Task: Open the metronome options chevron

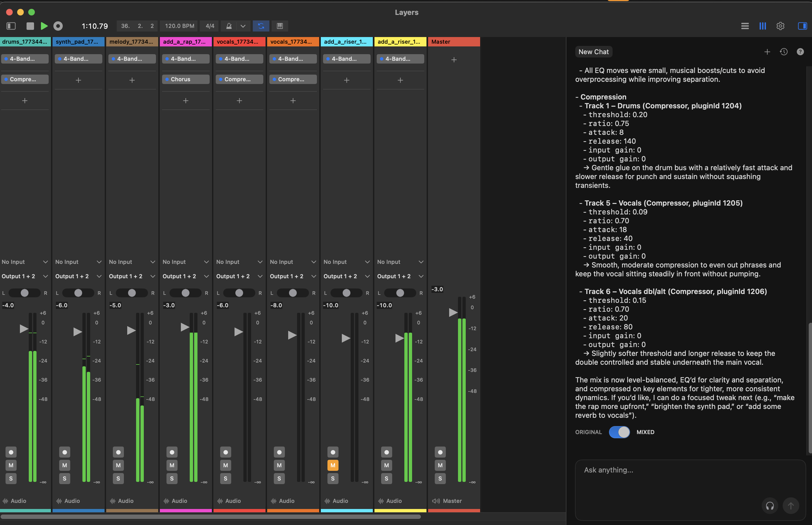Action: (243, 26)
